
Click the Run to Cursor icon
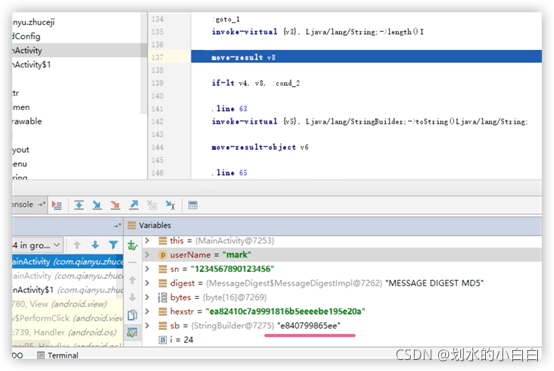[x=170, y=205]
